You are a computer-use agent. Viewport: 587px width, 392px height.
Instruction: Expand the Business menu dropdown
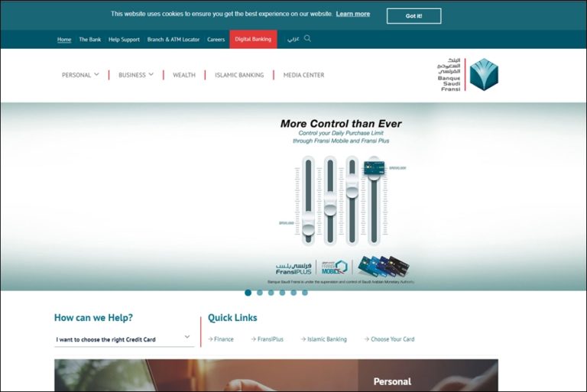[x=135, y=75]
